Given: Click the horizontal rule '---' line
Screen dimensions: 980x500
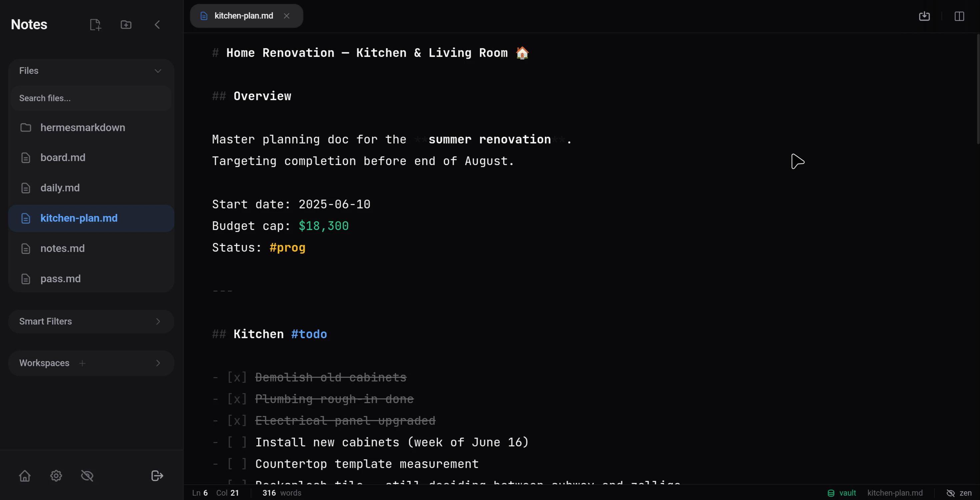Looking at the screenshot, I should [x=223, y=291].
